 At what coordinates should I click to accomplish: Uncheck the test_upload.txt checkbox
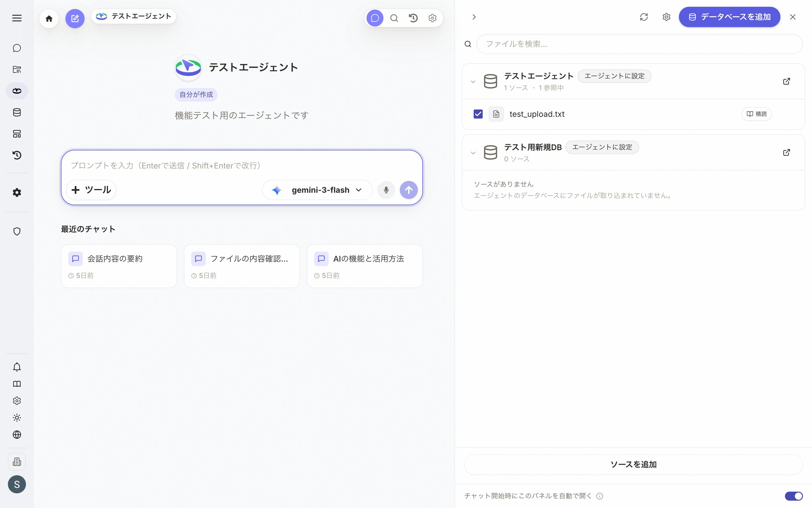point(478,114)
